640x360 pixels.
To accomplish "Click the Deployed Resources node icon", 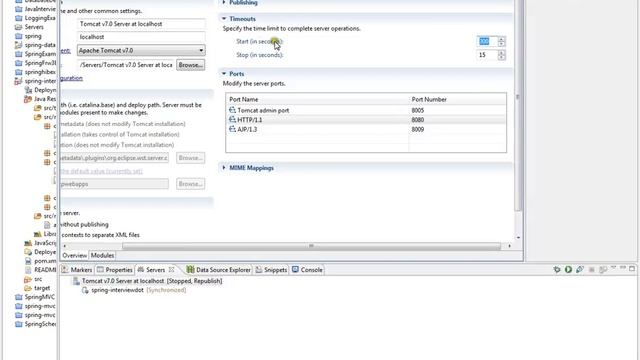I will click(28, 252).
